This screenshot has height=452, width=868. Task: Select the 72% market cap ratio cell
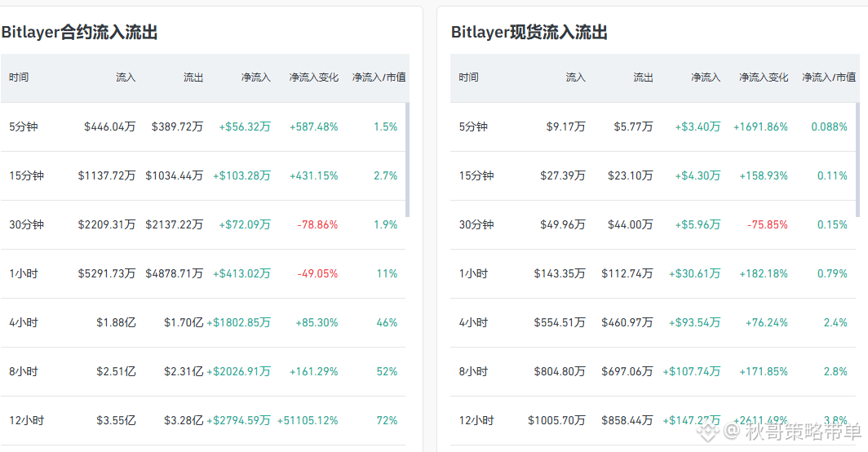point(387,420)
